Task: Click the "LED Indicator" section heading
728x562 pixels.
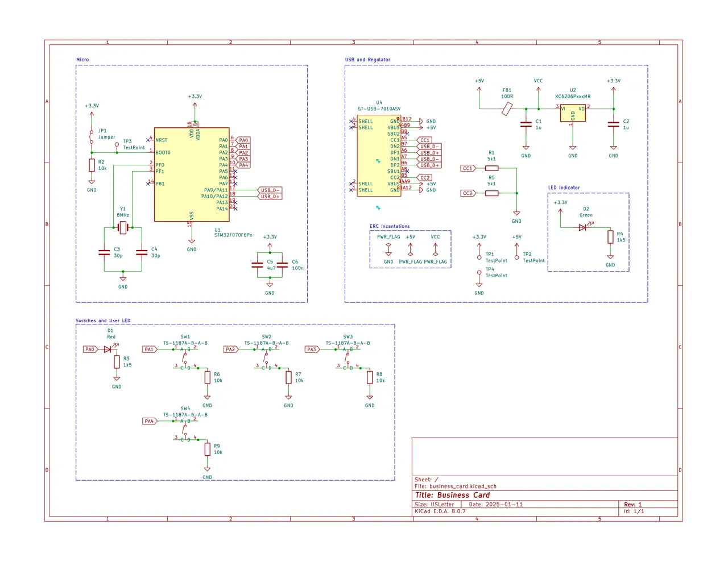Action: 564,188
